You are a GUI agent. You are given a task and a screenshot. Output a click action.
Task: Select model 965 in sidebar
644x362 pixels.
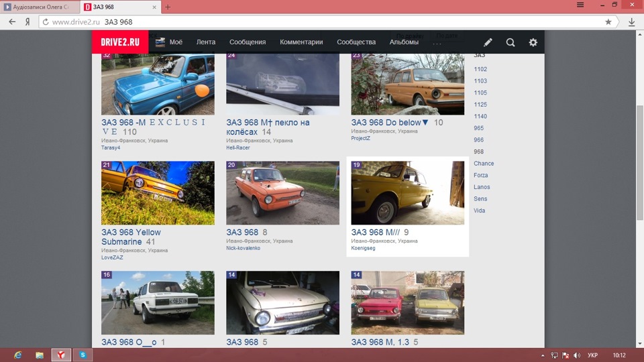(x=478, y=128)
